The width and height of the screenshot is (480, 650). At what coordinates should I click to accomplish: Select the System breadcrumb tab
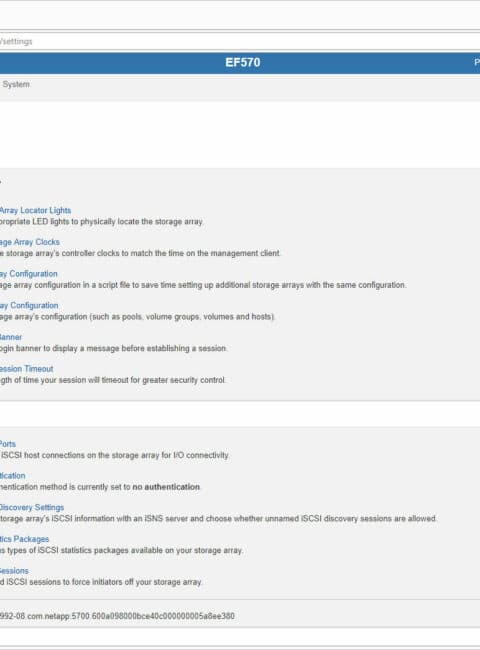[x=16, y=84]
